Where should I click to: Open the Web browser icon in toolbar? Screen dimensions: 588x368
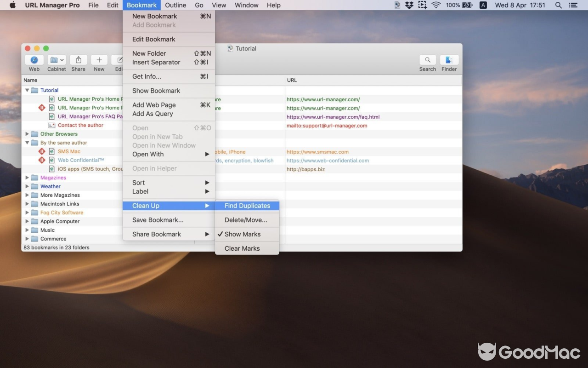click(x=34, y=60)
